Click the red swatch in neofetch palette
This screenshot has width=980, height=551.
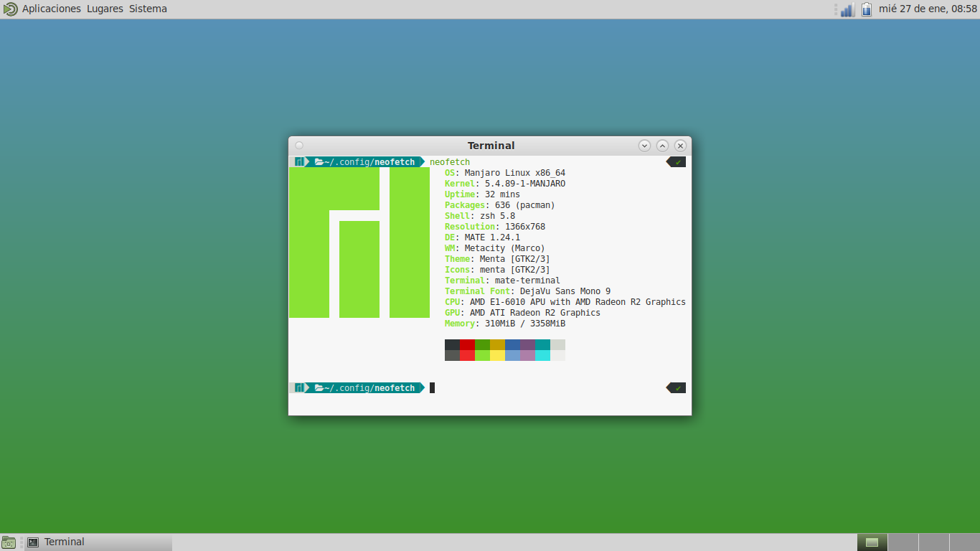[467, 344]
